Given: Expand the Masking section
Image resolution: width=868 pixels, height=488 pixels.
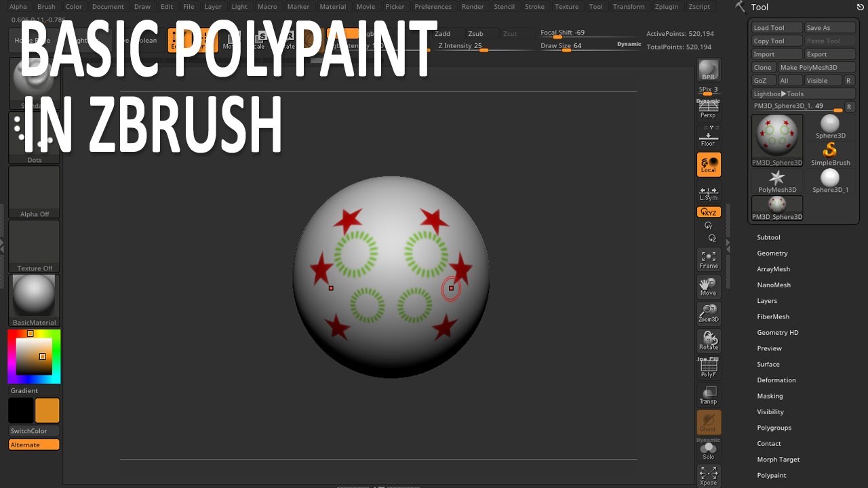Looking at the screenshot, I should (770, 396).
